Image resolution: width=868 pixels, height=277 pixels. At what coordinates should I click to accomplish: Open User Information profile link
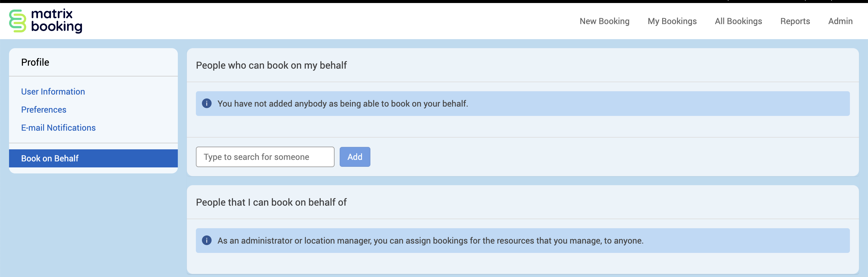pos(53,92)
